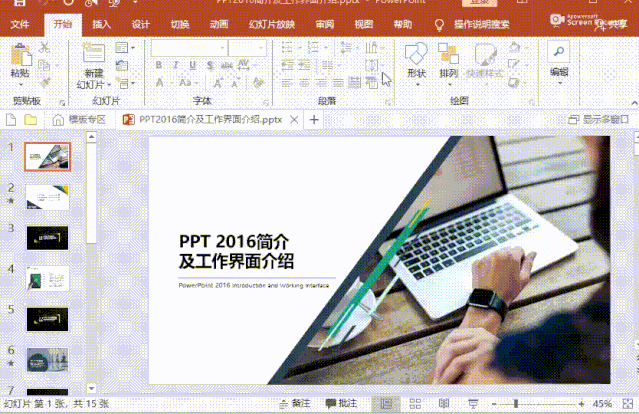The width and height of the screenshot is (639, 414).
Task: Switch to the 幻灯片放映 slideshow tab
Action: [x=272, y=24]
